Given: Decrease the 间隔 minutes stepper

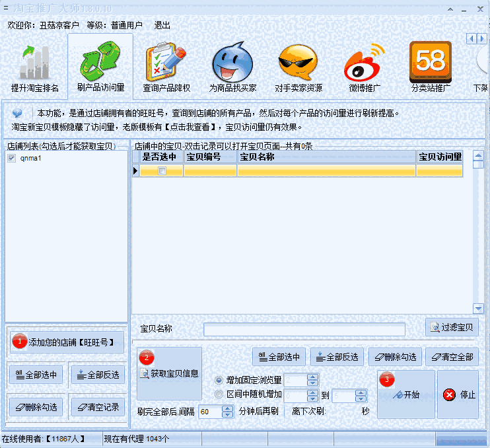Looking at the screenshot, I should point(227,414).
